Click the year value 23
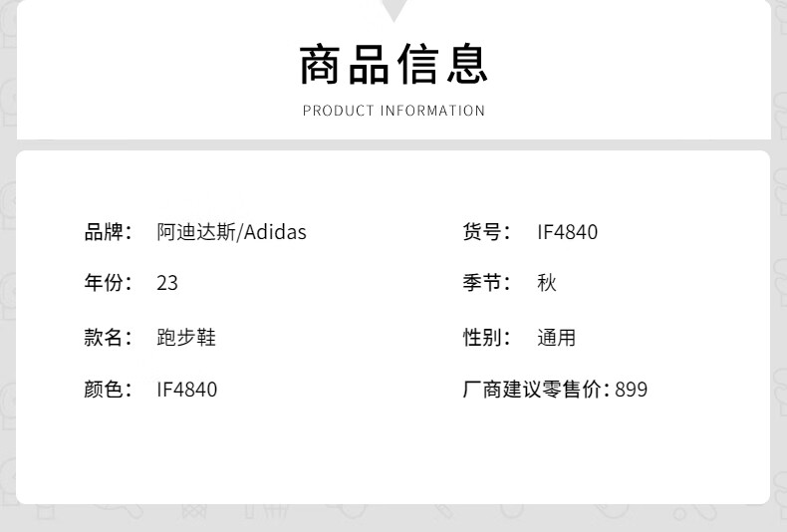Viewport: 787px width, 532px height. 167,283
